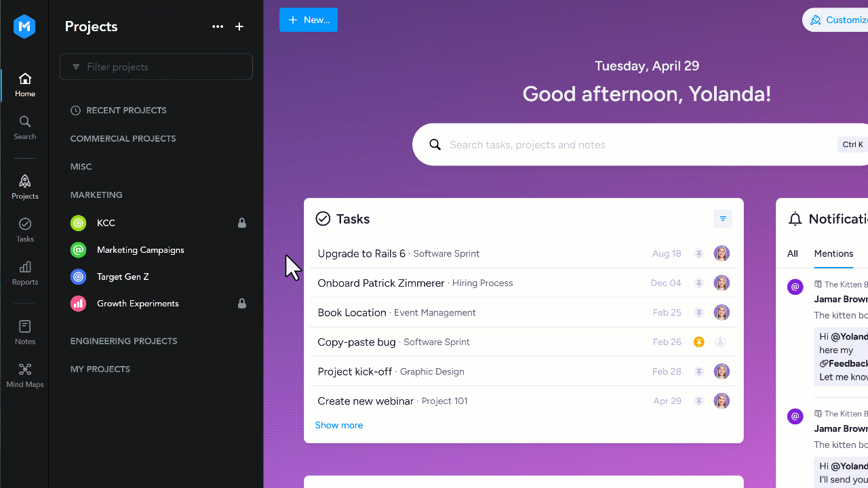The image size is (868, 488).
Task: Open Reports in the left sidebar
Action: [25, 272]
